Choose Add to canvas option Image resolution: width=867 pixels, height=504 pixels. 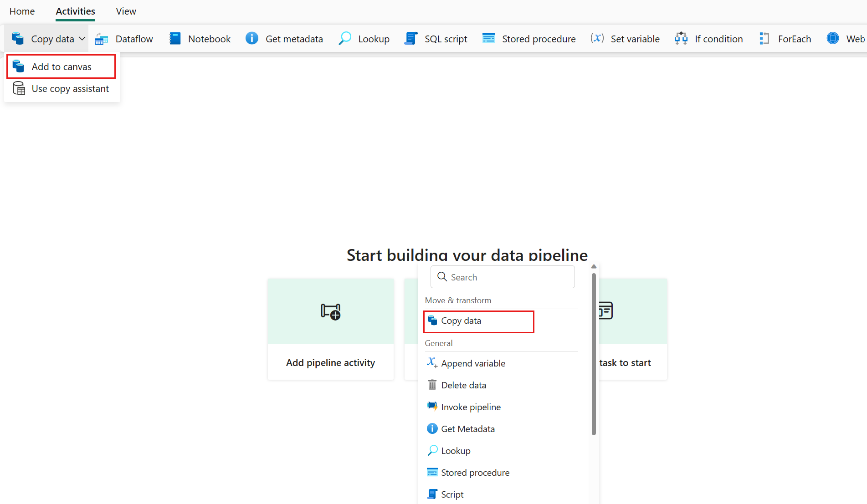click(61, 67)
